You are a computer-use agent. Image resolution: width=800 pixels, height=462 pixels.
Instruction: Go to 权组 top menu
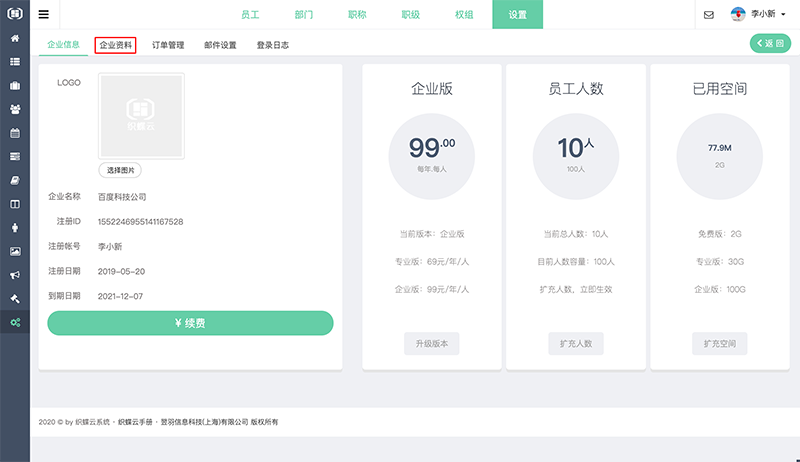[464, 14]
